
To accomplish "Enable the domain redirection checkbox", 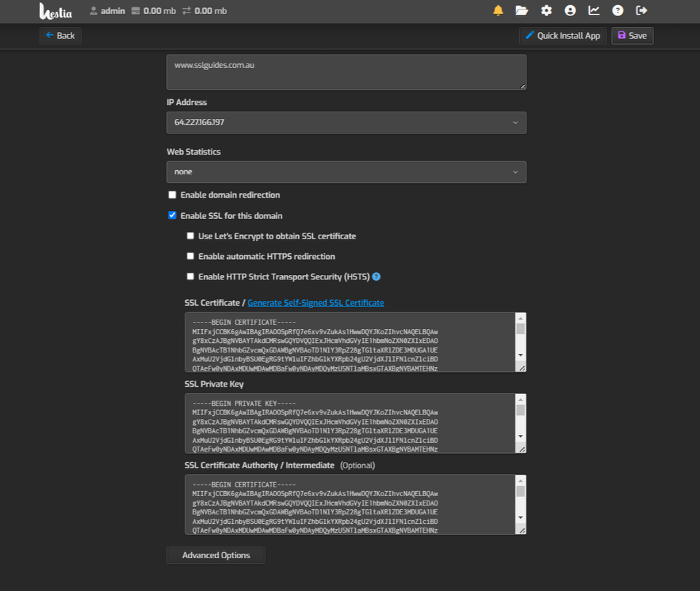I will pyautogui.click(x=172, y=194).
